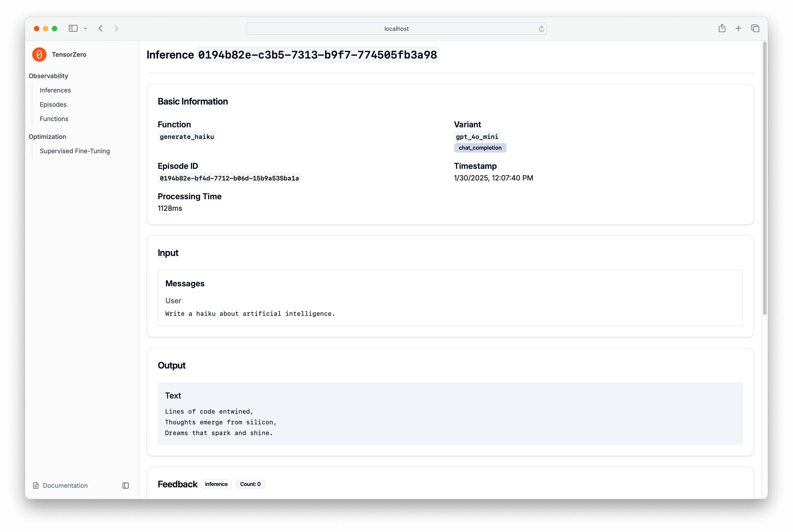Screen dimensions: 793x532
Task: Click the 1128ms processing time value
Action: (x=170, y=208)
